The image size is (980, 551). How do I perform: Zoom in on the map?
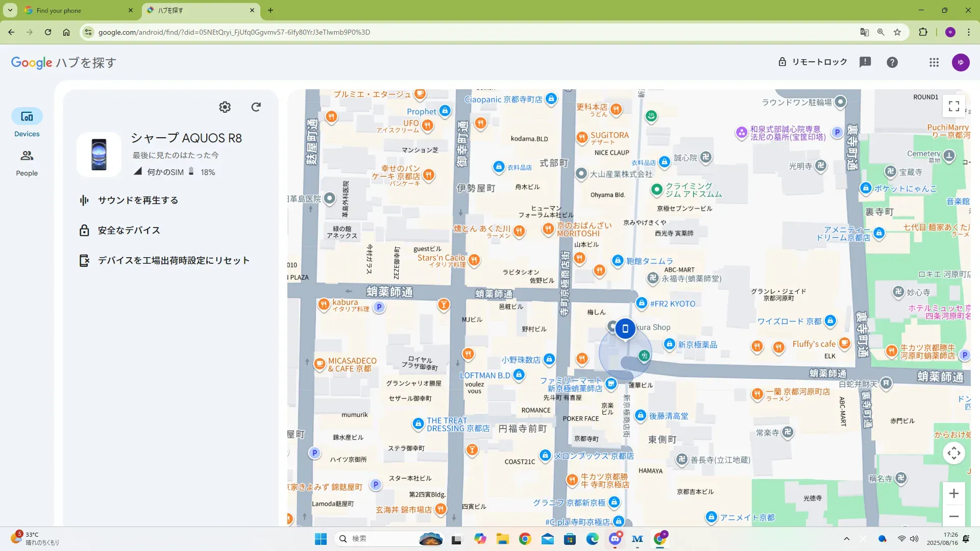pyautogui.click(x=953, y=493)
